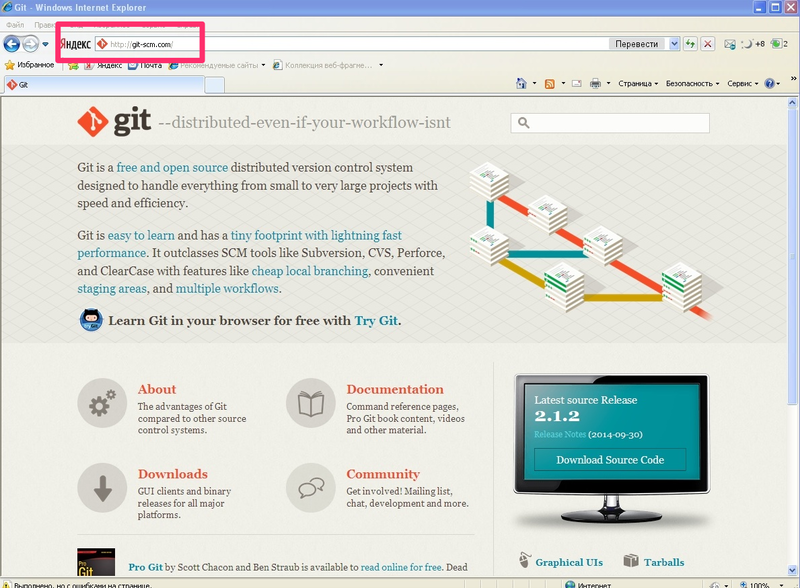Open the Сервис menu
This screenshot has height=588, width=800.
tap(742, 83)
